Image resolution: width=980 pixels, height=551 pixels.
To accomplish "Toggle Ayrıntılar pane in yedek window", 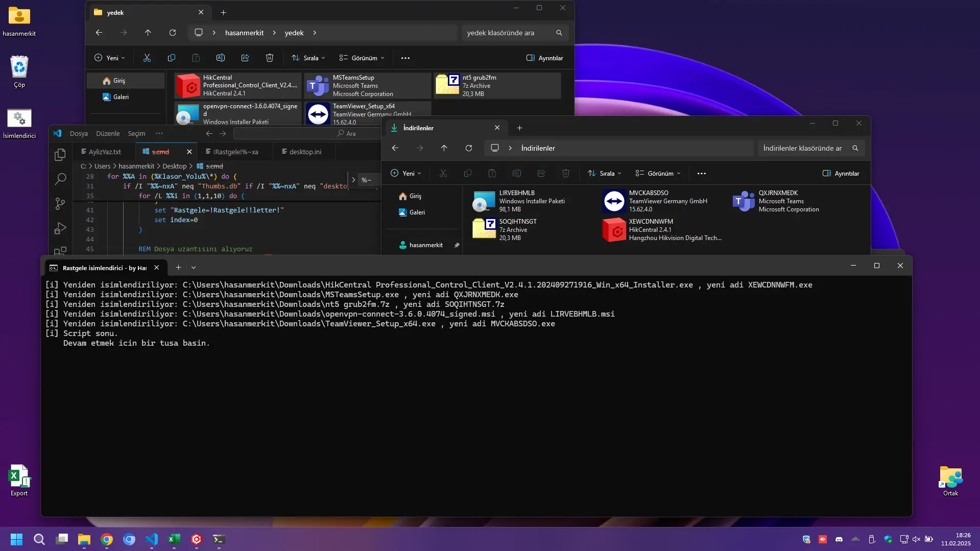I will click(x=545, y=58).
